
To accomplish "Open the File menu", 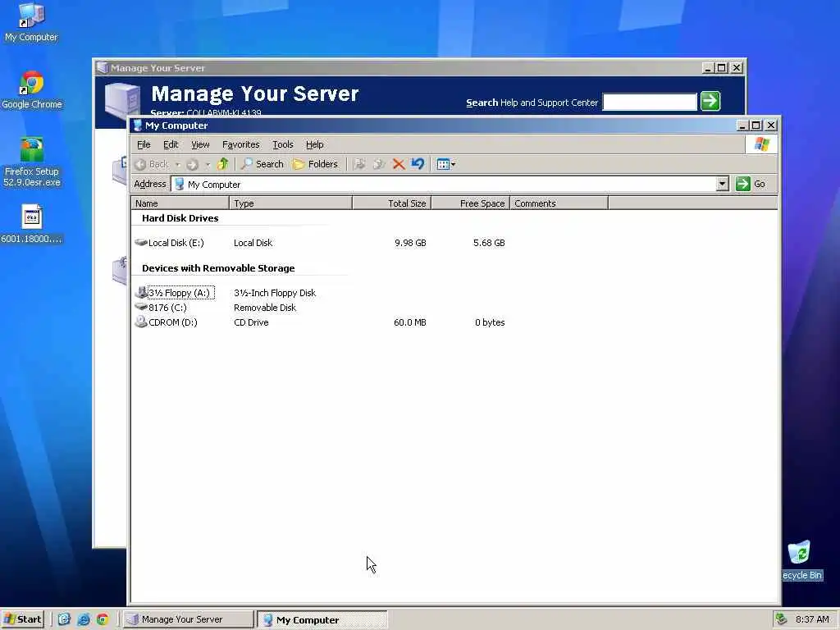I will tap(144, 144).
